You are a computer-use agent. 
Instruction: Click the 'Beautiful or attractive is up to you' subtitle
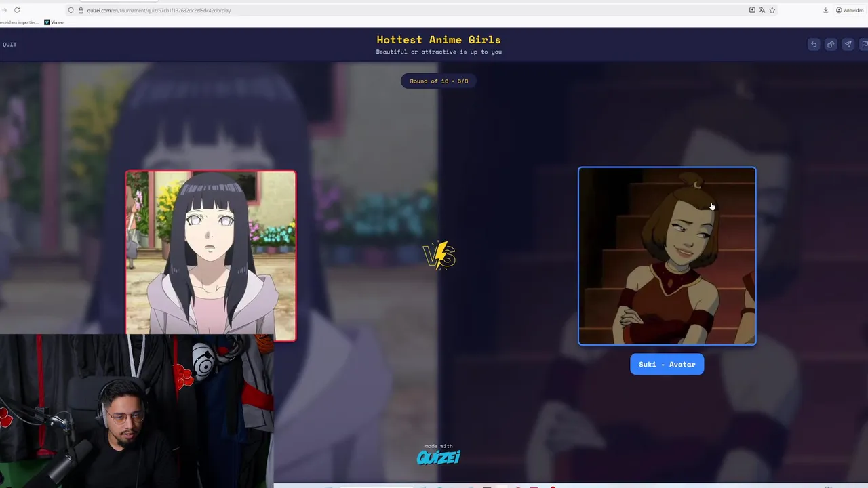(x=439, y=52)
